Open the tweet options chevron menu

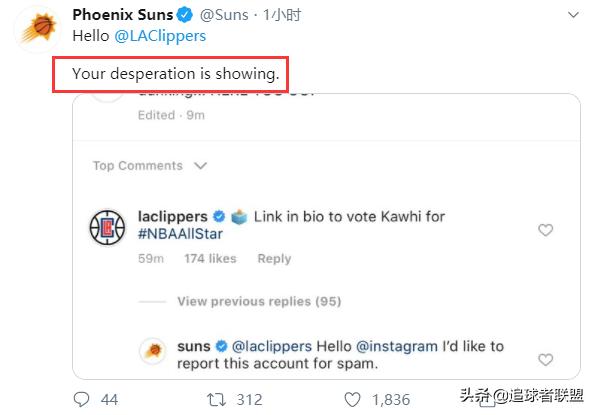(x=573, y=15)
